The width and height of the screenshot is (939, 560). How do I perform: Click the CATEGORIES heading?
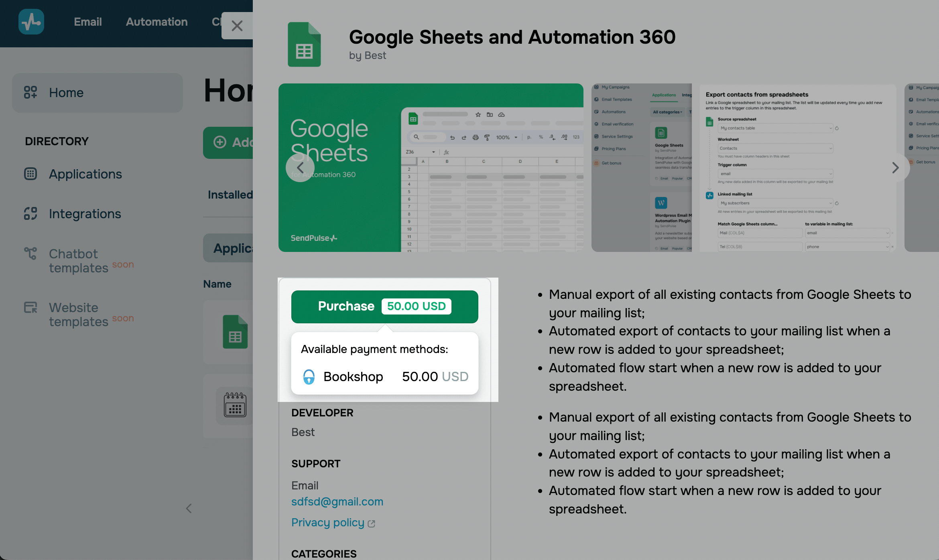pyautogui.click(x=324, y=554)
